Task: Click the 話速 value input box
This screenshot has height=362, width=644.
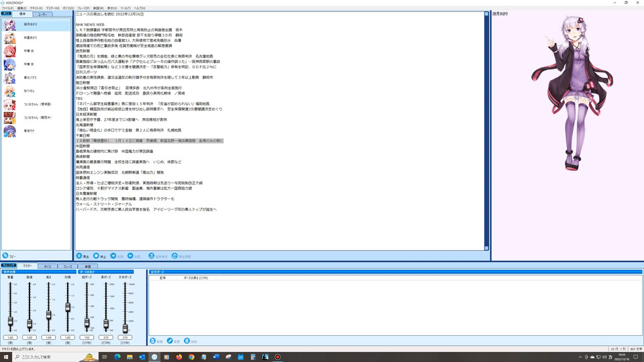Action: pos(30,337)
